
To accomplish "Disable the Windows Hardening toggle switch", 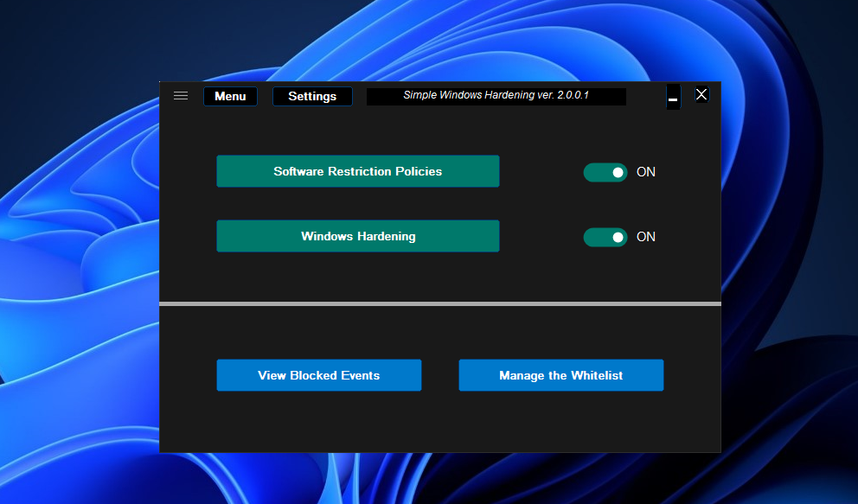I will [x=605, y=237].
